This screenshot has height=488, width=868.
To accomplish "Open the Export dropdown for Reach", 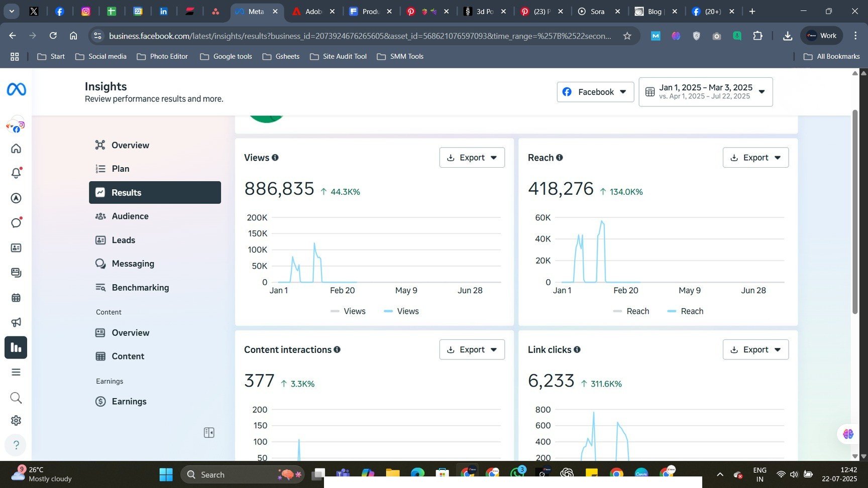I will pyautogui.click(x=755, y=158).
